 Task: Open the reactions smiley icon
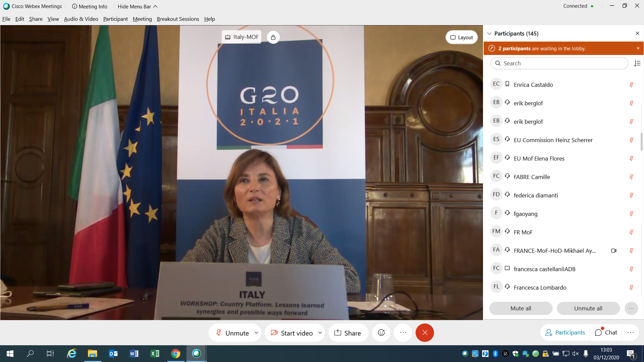pos(381,333)
